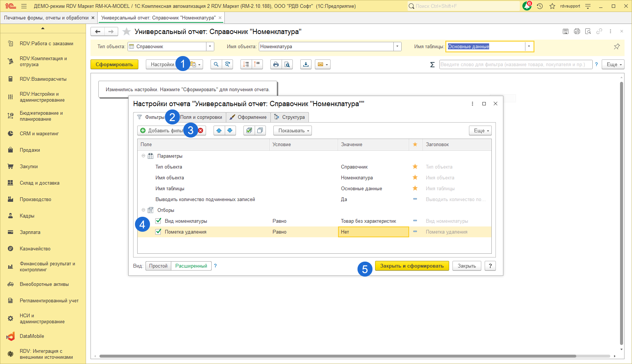Click the save report to file icon

coord(306,64)
